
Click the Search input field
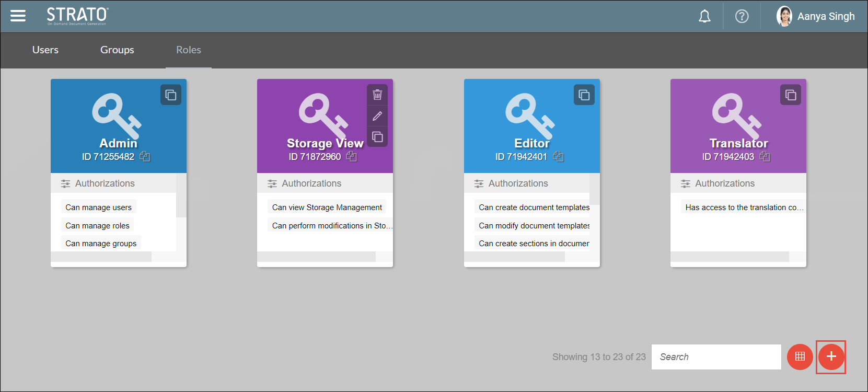716,357
